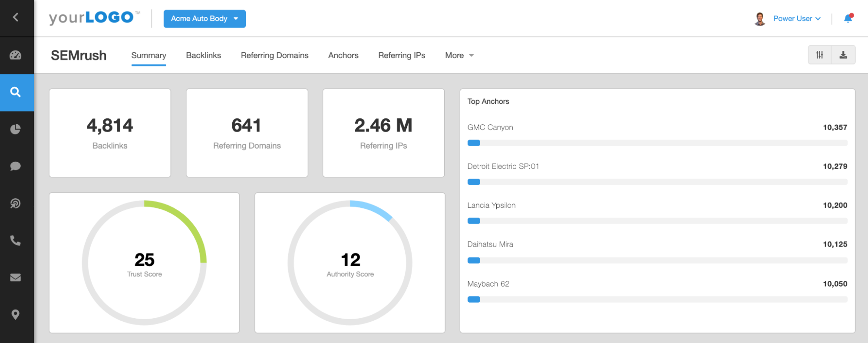Click the Detroit Electric SP:01 progress bar
Viewport: 868px width, 343px height.
coord(657,182)
